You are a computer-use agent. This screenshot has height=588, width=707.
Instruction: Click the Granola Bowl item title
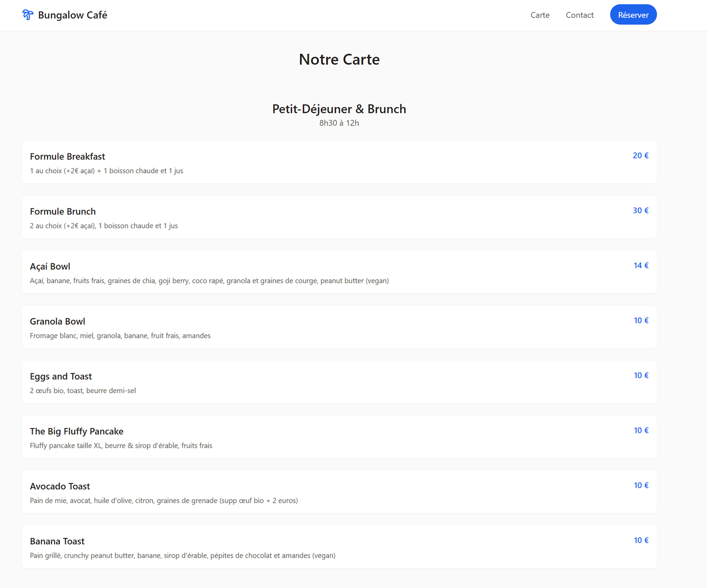coord(57,321)
